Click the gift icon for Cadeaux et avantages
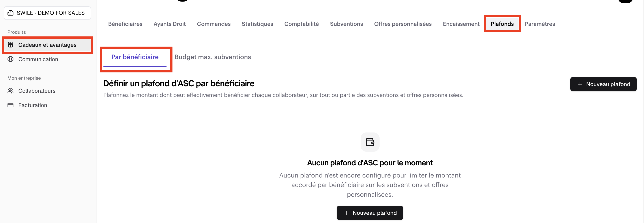 [11, 45]
